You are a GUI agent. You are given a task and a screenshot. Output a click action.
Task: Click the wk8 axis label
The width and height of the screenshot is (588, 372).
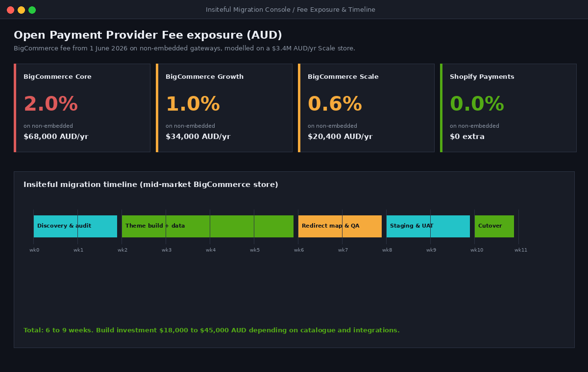click(x=387, y=250)
